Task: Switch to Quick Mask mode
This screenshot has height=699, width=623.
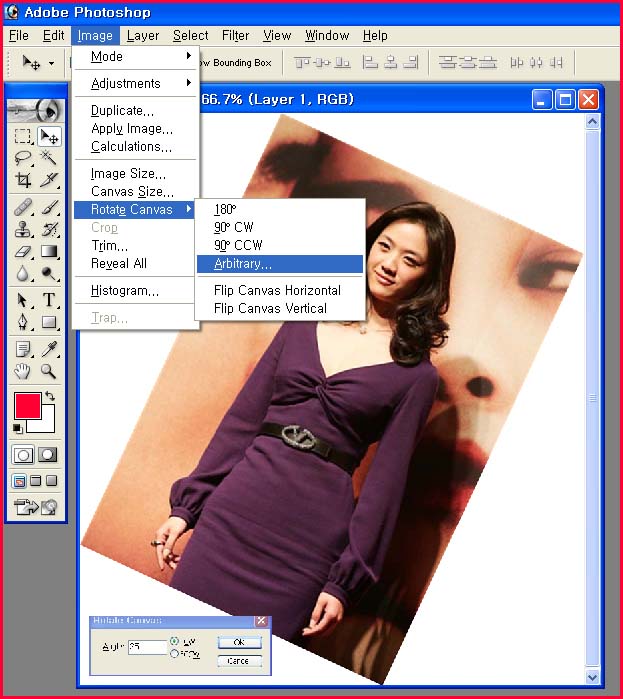Action: pos(47,454)
